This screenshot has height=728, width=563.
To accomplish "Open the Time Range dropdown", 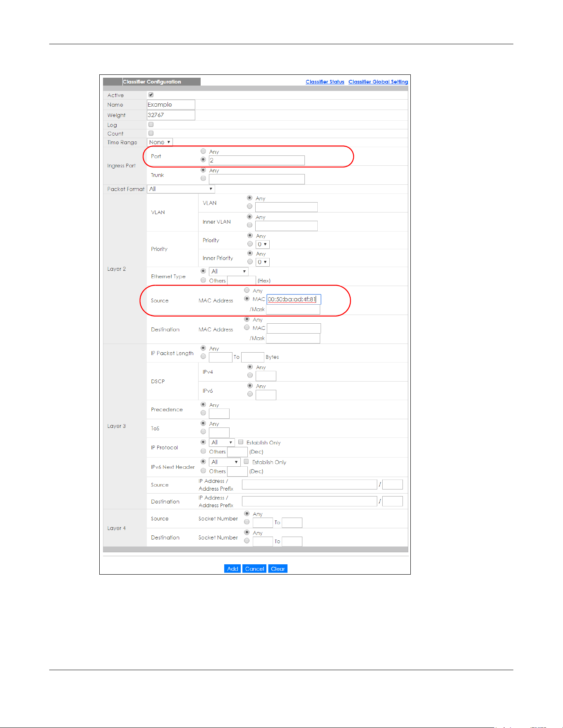I will (x=160, y=142).
